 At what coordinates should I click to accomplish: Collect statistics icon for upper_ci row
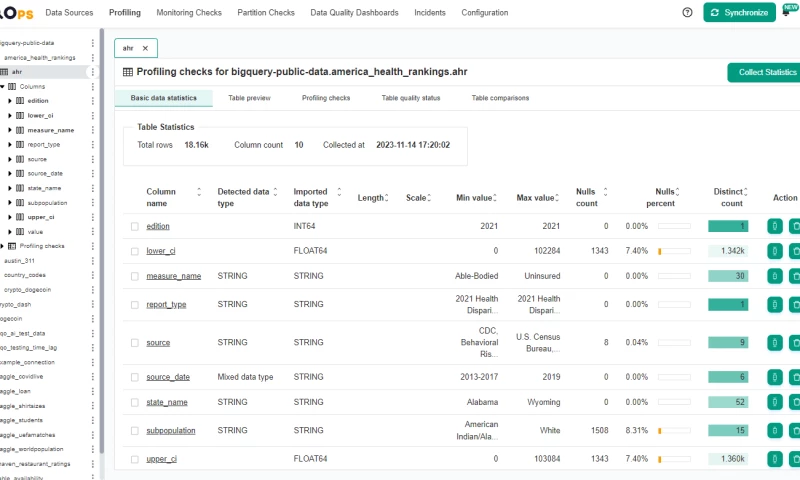(774, 459)
